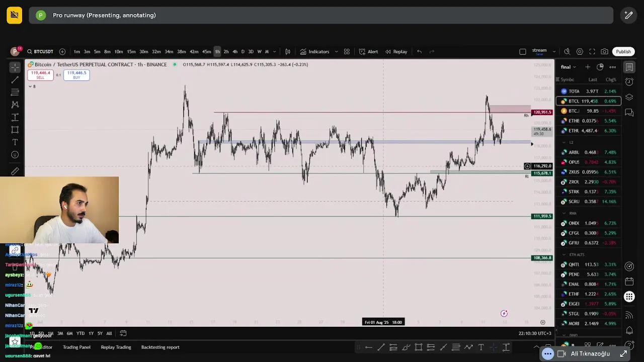The width and height of the screenshot is (644, 362).
Task: Select the crosshair cursor tool in left toolbar
Action: (15, 67)
